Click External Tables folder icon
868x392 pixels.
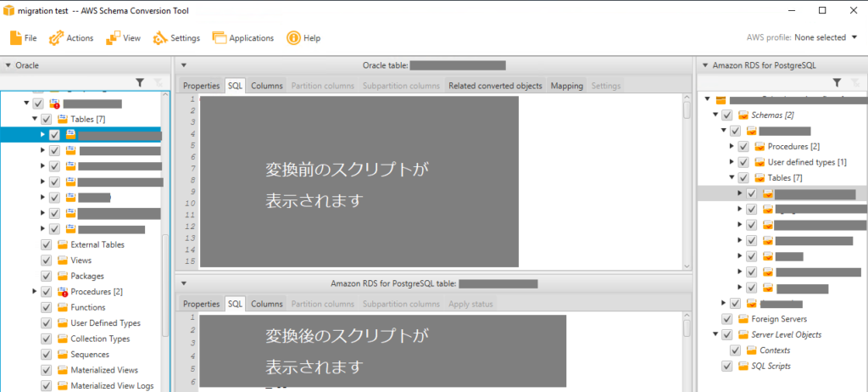63,244
